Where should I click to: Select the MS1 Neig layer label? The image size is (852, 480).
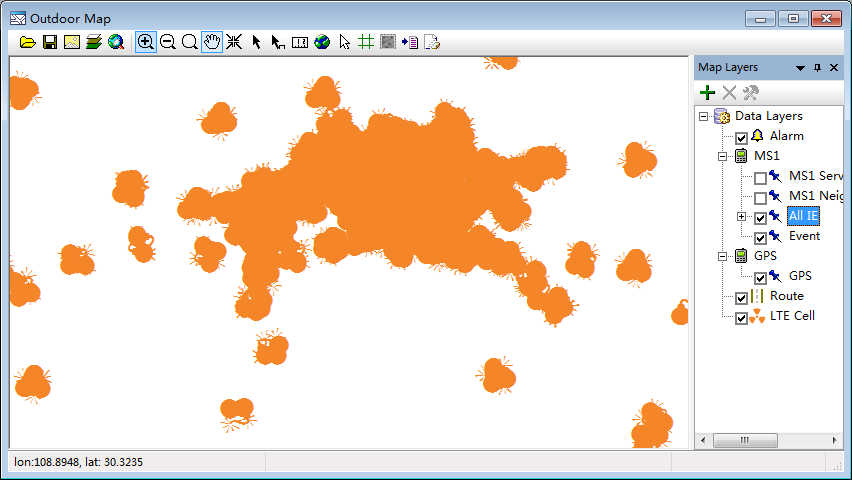click(x=816, y=196)
